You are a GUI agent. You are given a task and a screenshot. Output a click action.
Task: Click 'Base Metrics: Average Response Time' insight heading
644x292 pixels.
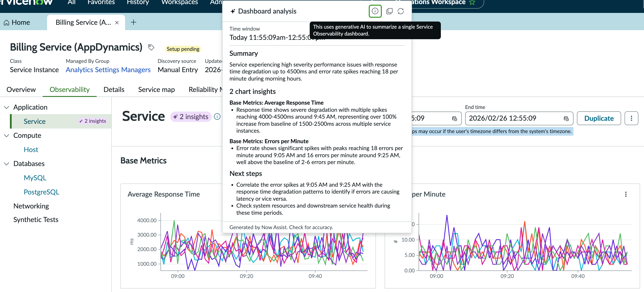tap(276, 103)
